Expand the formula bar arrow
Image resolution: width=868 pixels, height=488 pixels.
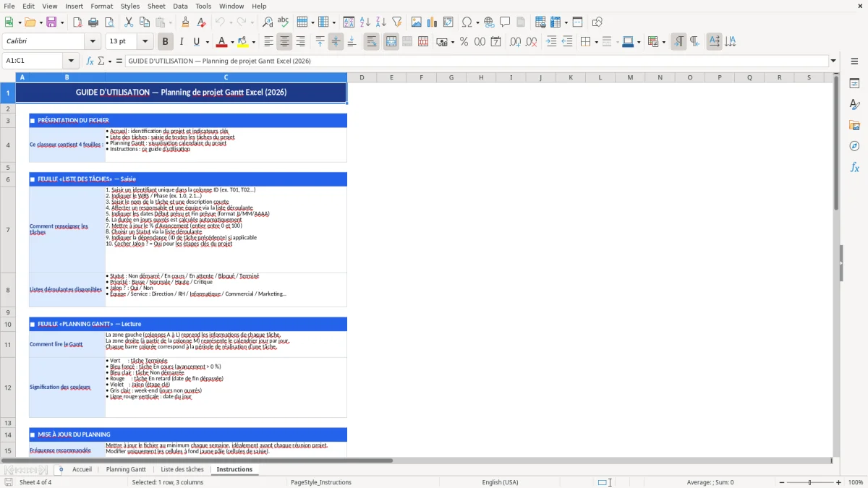coord(833,61)
